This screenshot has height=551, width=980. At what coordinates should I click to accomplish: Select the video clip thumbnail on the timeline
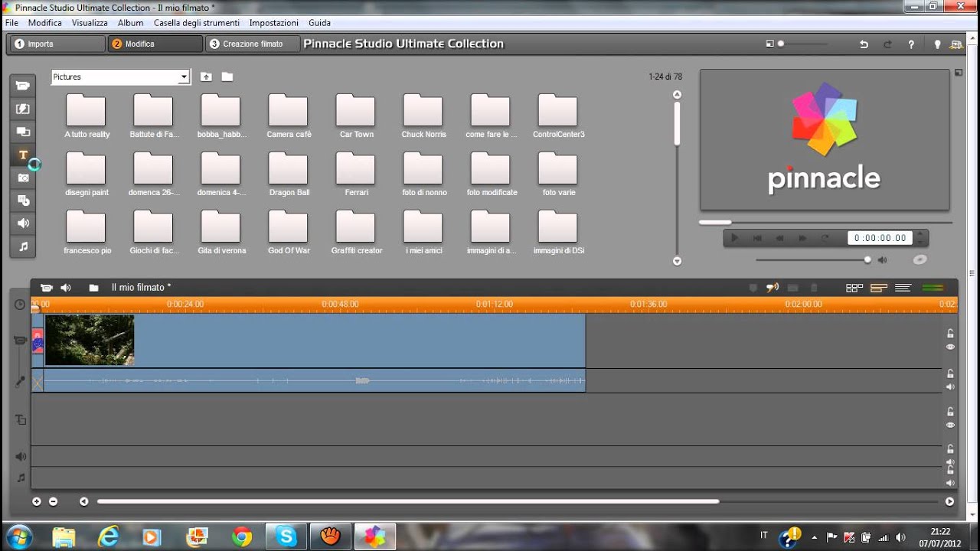coord(90,340)
